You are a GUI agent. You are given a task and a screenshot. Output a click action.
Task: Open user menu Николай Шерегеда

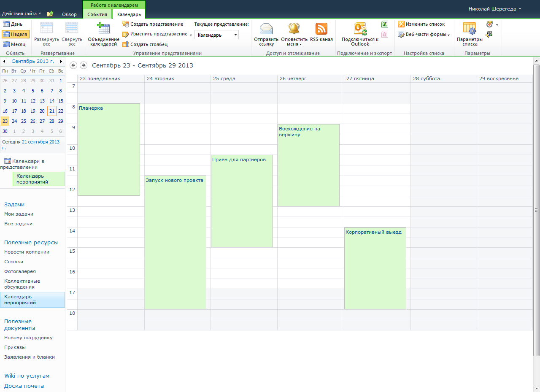click(495, 9)
